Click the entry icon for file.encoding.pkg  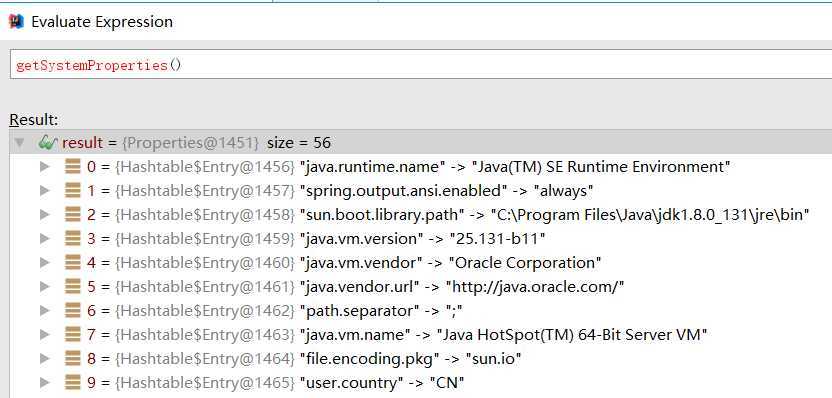coord(73,359)
